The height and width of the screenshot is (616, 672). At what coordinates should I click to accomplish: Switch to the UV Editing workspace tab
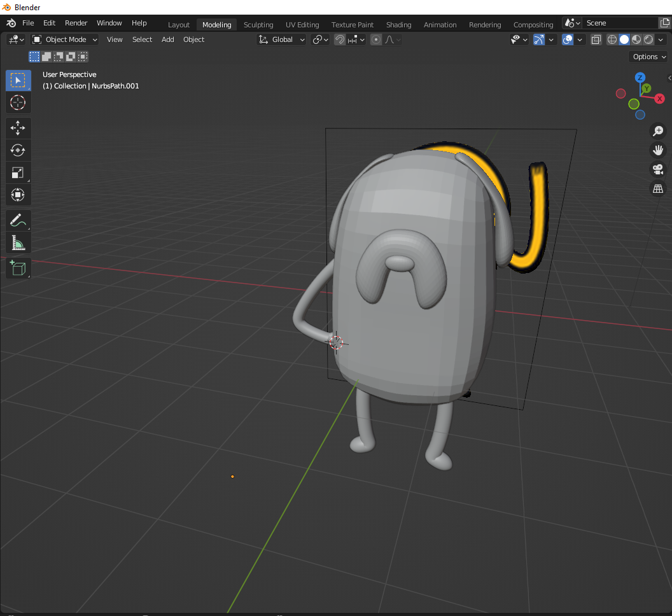(302, 25)
